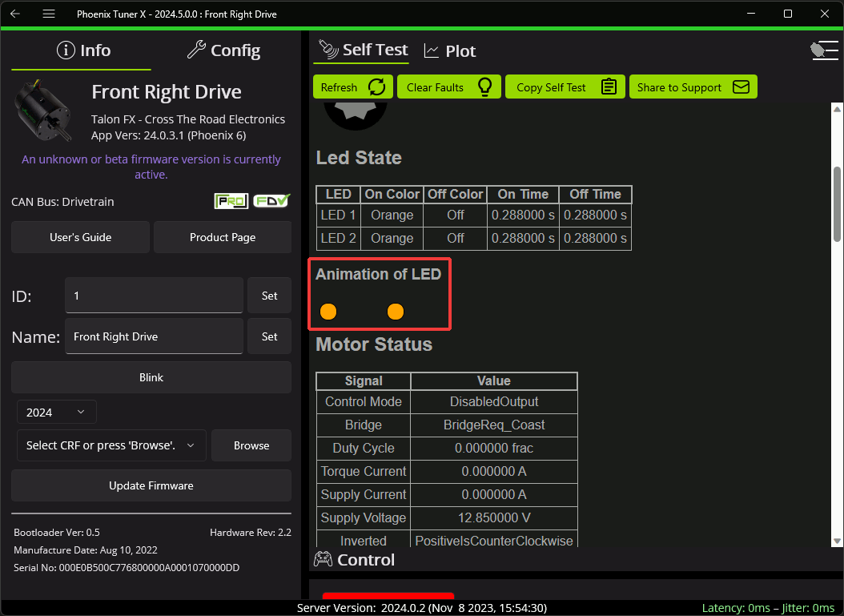
Task: Click the Serial No text
Action: click(127, 568)
